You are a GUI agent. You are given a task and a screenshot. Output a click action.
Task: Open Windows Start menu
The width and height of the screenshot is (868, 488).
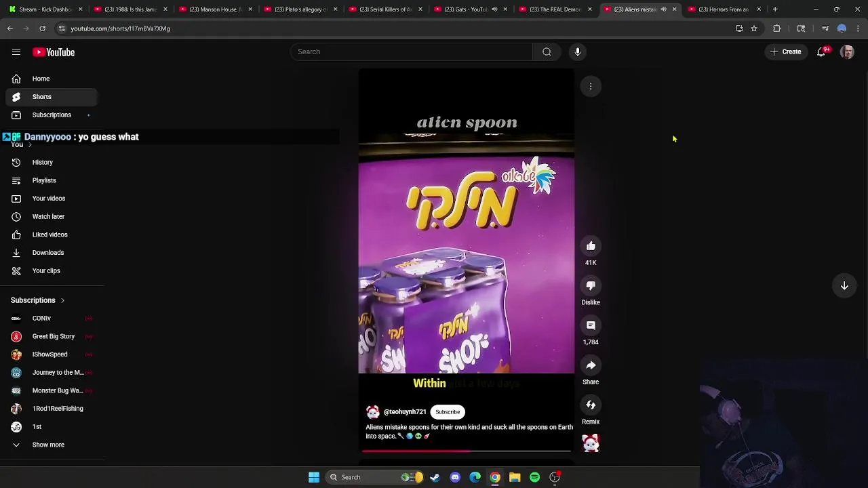pos(314,477)
